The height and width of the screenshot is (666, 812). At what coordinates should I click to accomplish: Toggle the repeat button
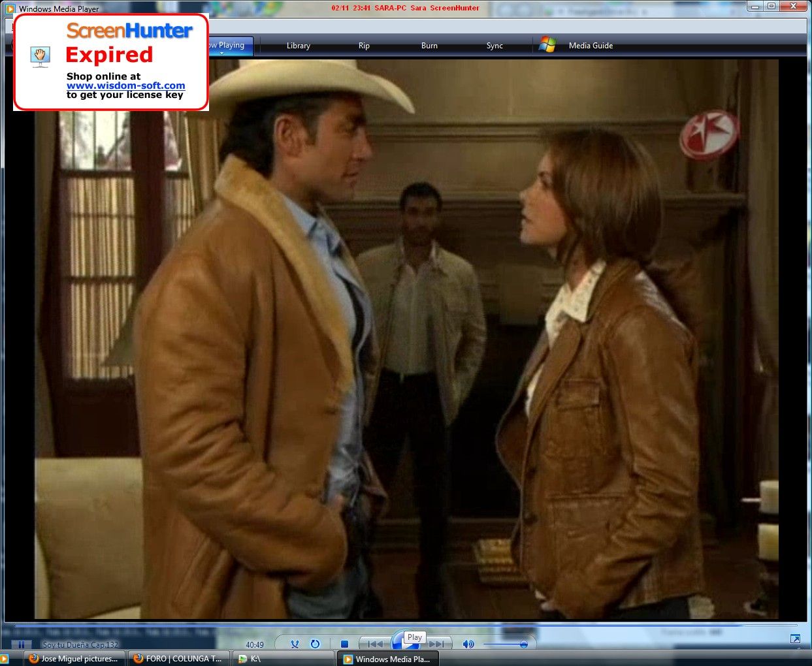(315, 644)
